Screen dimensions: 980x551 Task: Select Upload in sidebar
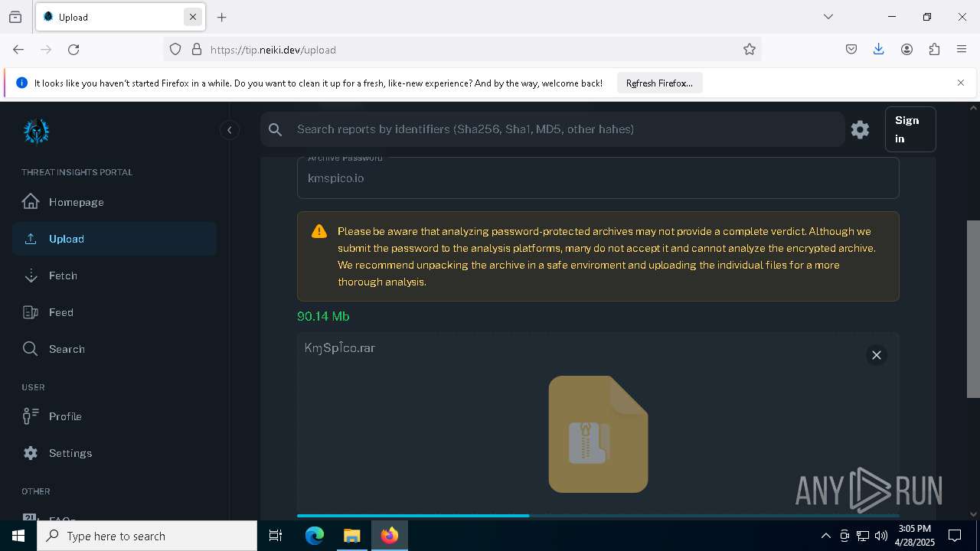[x=115, y=239]
